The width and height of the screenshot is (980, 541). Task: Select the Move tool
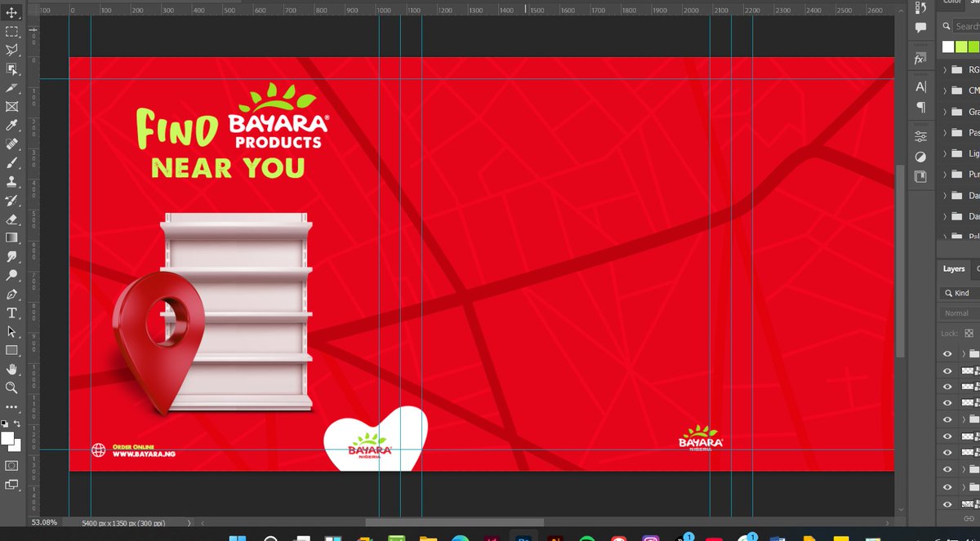(11, 12)
